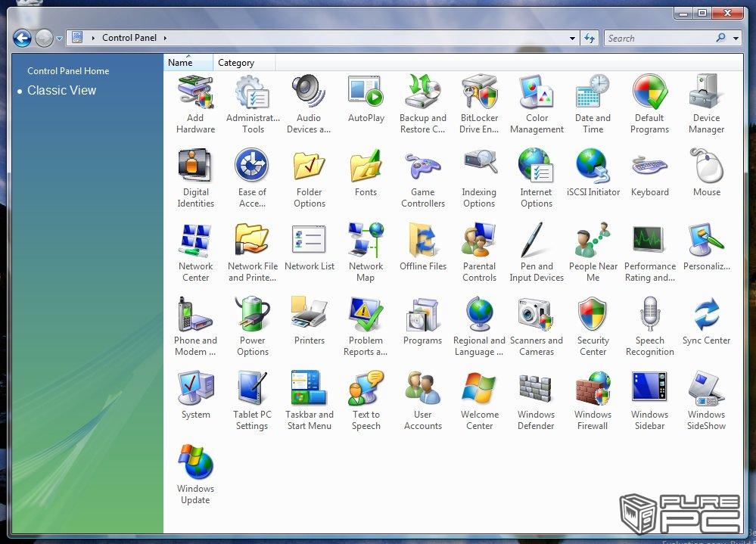The image size is (756, 544).
Task: Open the Add Hardware applet
Action: pos(195,104)
